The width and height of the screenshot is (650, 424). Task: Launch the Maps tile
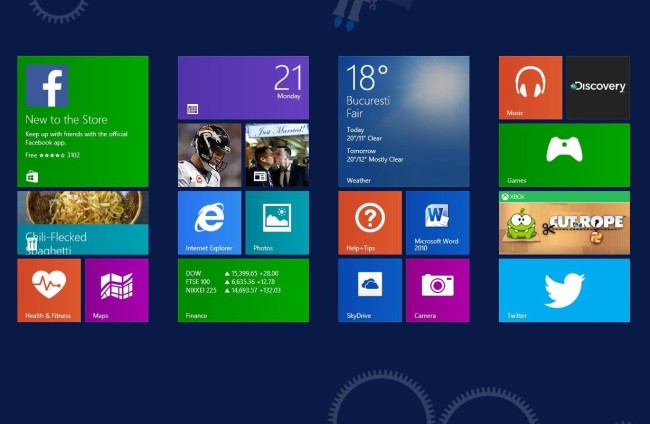[x=116, y=290]
